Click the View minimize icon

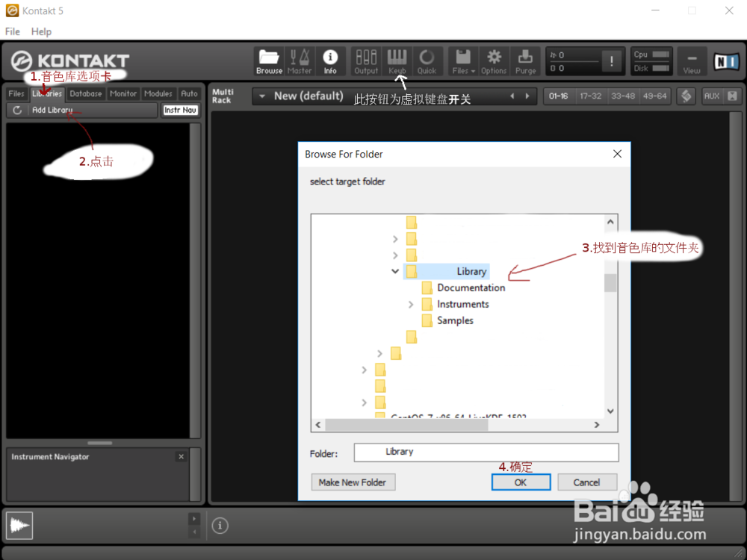click(x=692, y=61)
